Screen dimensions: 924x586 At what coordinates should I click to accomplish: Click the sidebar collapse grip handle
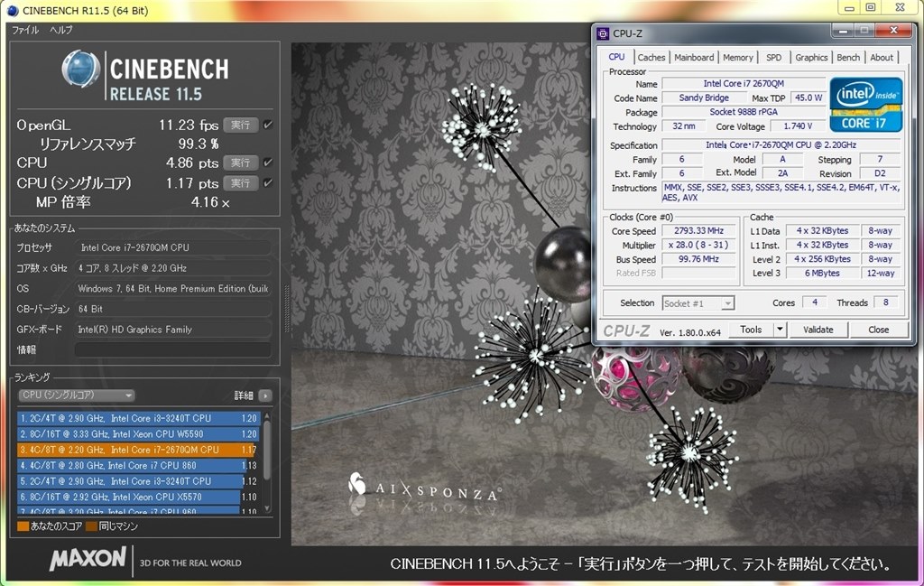click(x=286, y=309)
